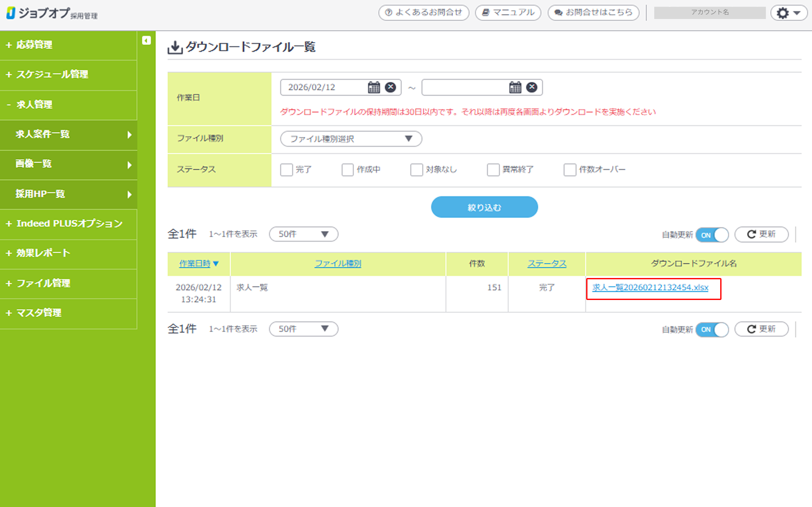Screen dimensions: 812x507
Task: Collapse the green sidebar panel
Action: 146,41
